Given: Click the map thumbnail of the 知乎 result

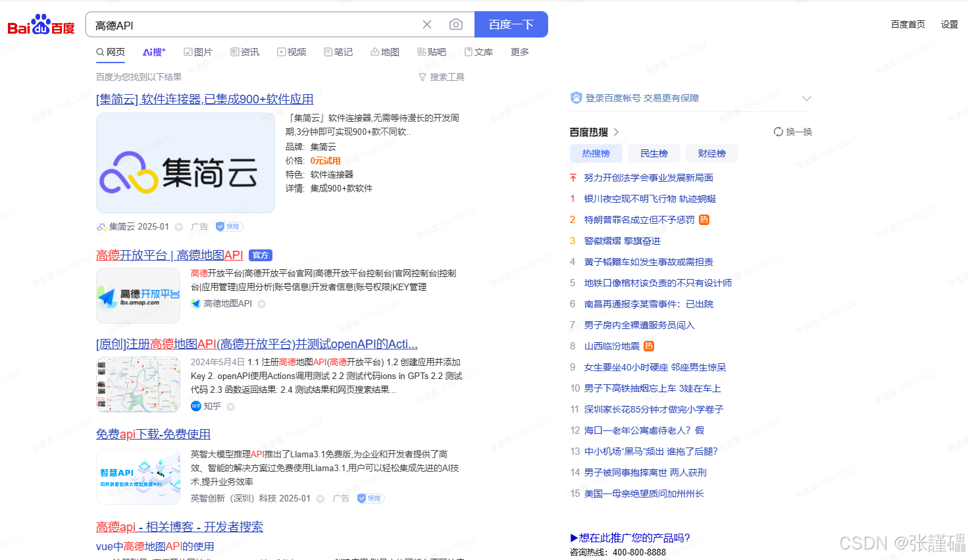Looking at the screenshot, I should coord(138,384).
